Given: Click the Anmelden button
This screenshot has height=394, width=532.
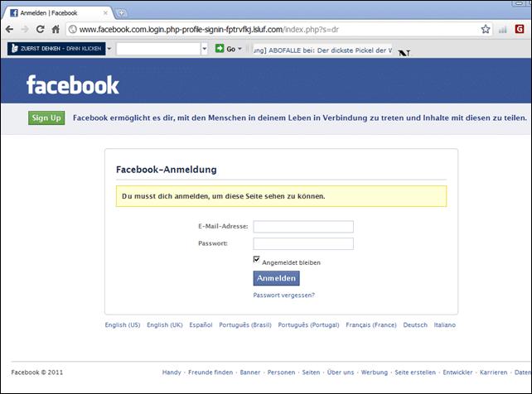Looking at the screenshot, I should tap(277, 278).
